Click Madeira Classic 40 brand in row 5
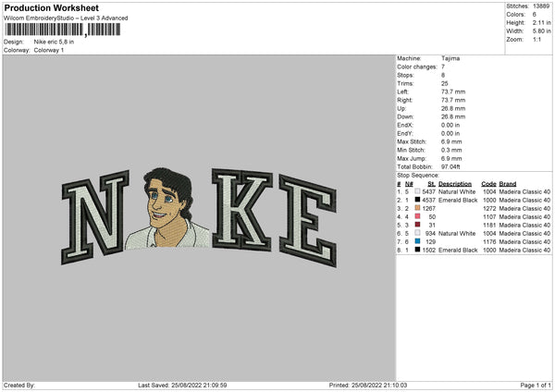This screenshot has width=555, height=392. [524, 225]
